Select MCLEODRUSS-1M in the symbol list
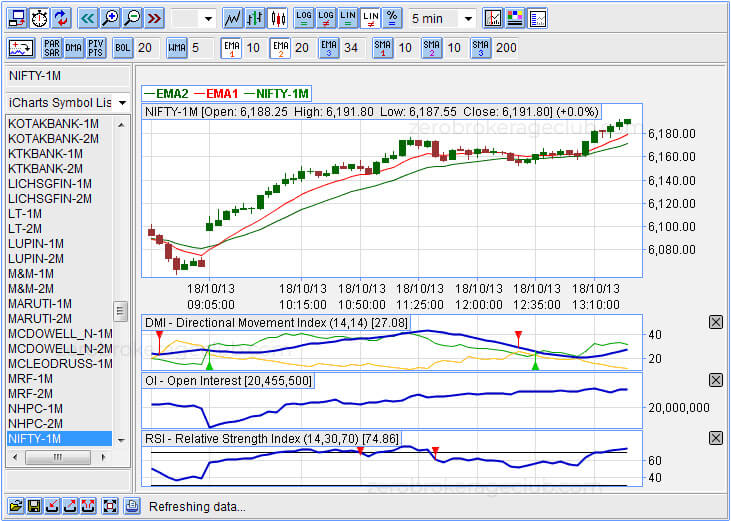 point(59,363)
